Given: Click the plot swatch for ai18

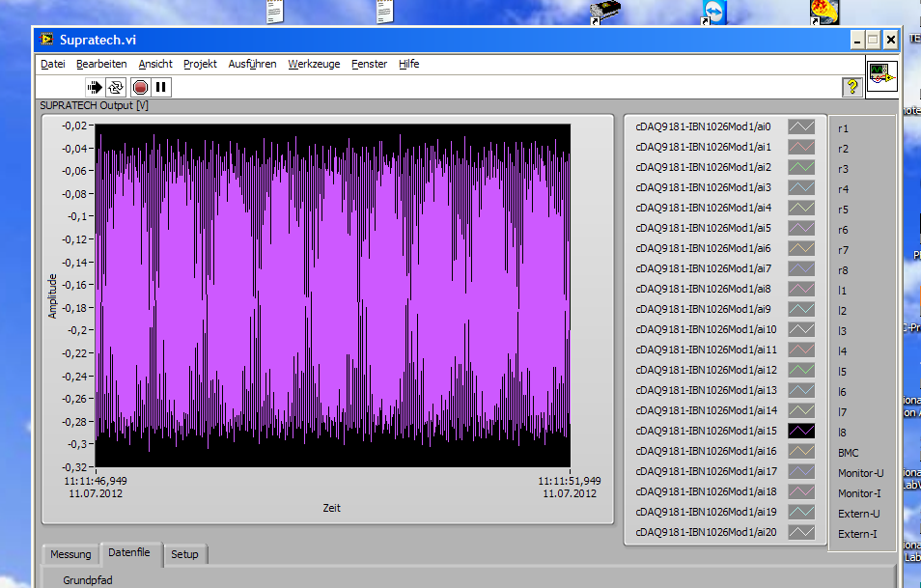Looking at the screenshot, I should coord(801,491).
